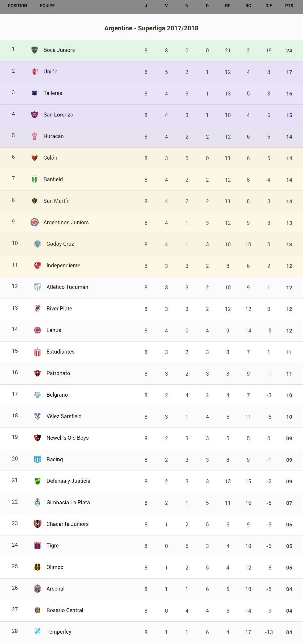The height and width of the screenshot is (644, 303).
Task: Click the Superliga 2017/2018 title
Action: point(151,28)
